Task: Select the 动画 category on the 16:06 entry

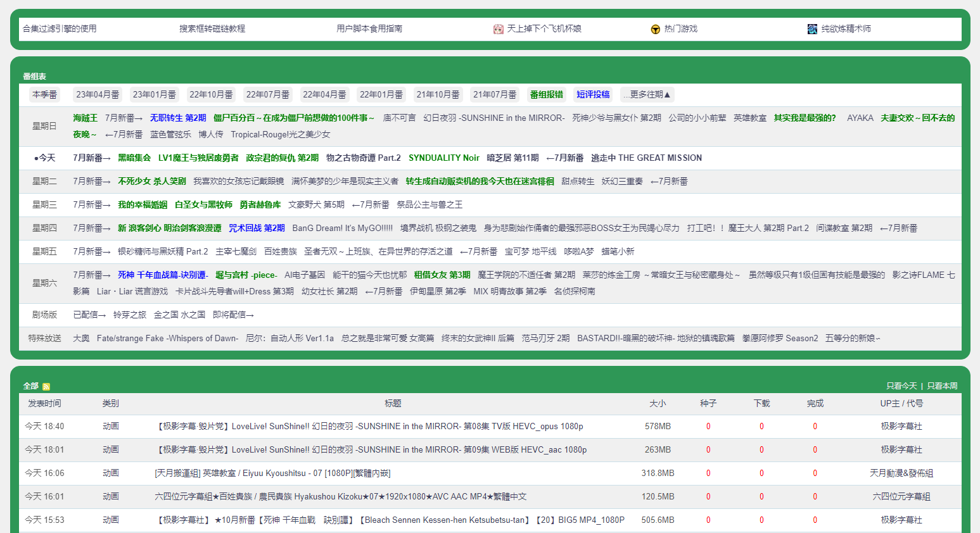Action: pyautogui.click(x=111, y=473)
